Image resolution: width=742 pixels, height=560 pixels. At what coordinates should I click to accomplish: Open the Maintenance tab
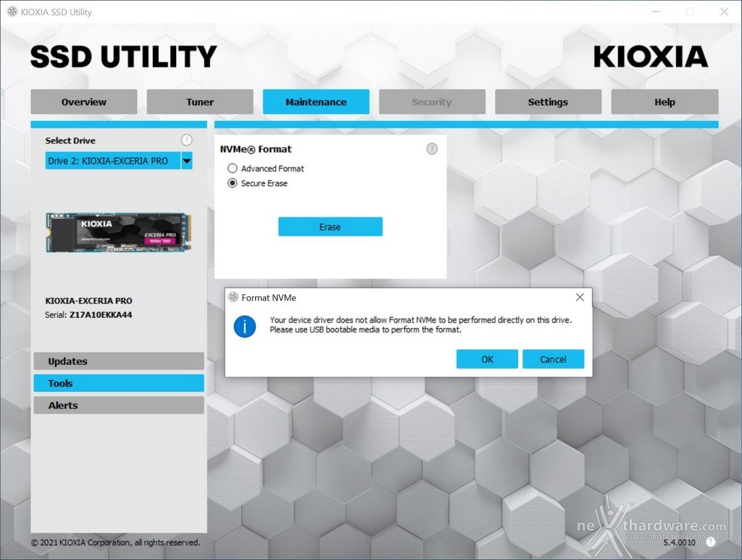(316, 101)
